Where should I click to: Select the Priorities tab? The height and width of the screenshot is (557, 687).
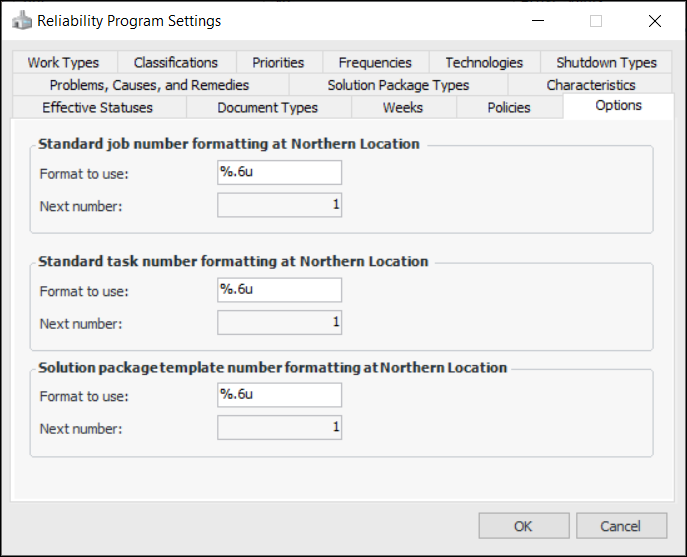278,63
